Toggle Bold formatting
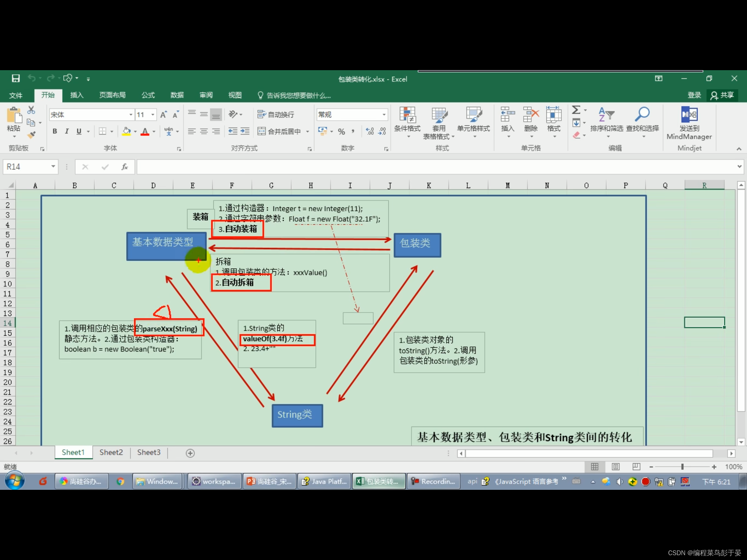The width and height of the screenshot is (747, 560). tap(55, 131)
